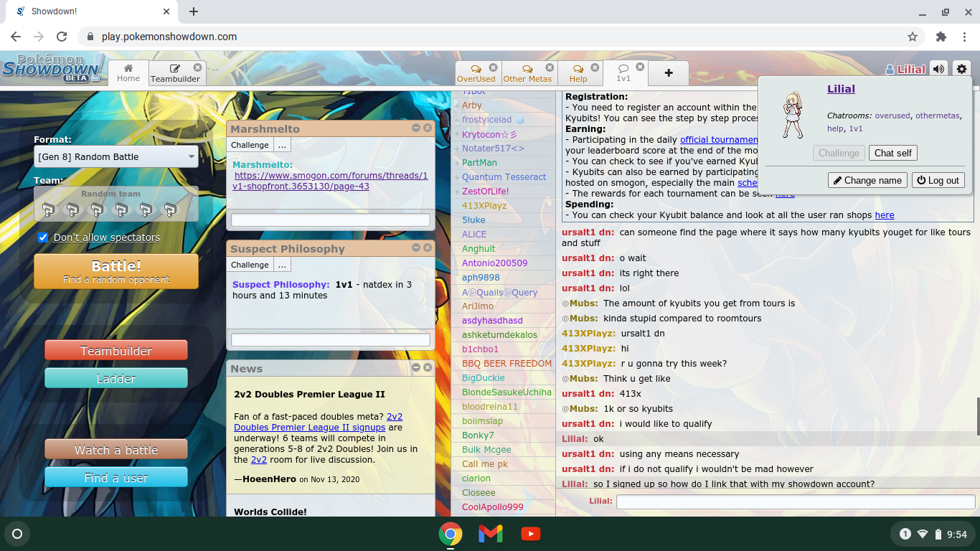Click Find a user button
Screen dimensions: 980x551
point(116,477)
